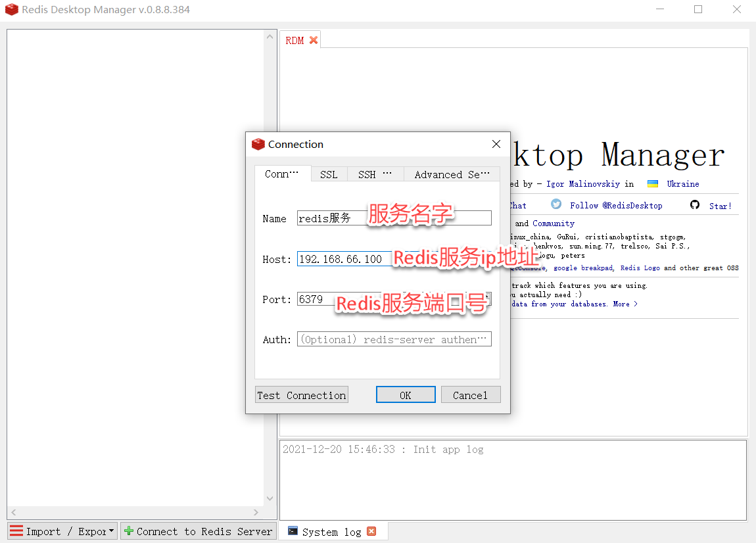This screenshot has width=756, height=543.
Task: Open the Ukraine link
Action: [x=683, y=183]
